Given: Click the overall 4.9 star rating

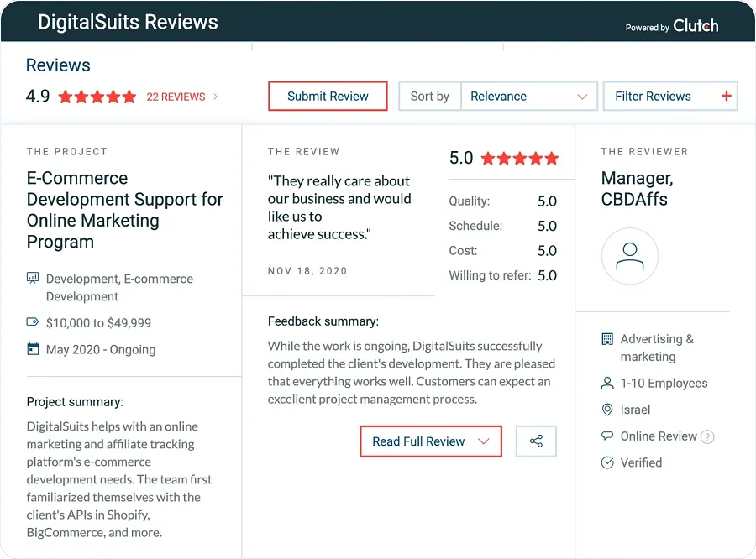Looking at the screenshot, I should coord(97,97).
